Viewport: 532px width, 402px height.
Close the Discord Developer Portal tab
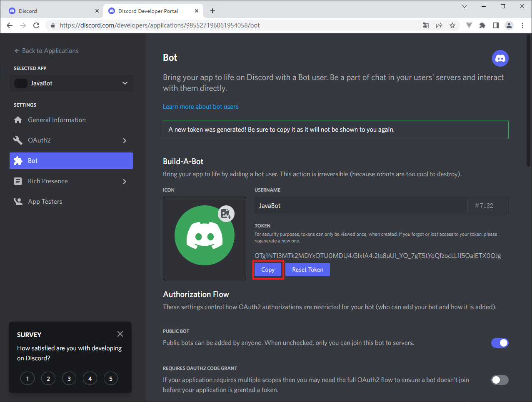coord(197,11)
